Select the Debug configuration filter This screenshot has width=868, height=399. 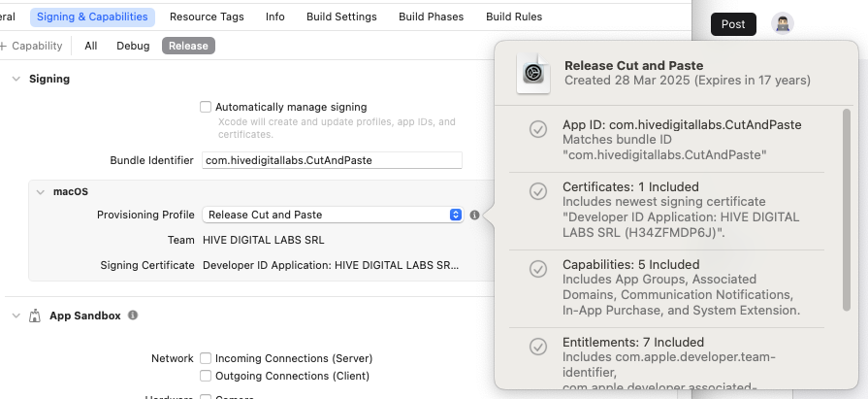point(133,46)
